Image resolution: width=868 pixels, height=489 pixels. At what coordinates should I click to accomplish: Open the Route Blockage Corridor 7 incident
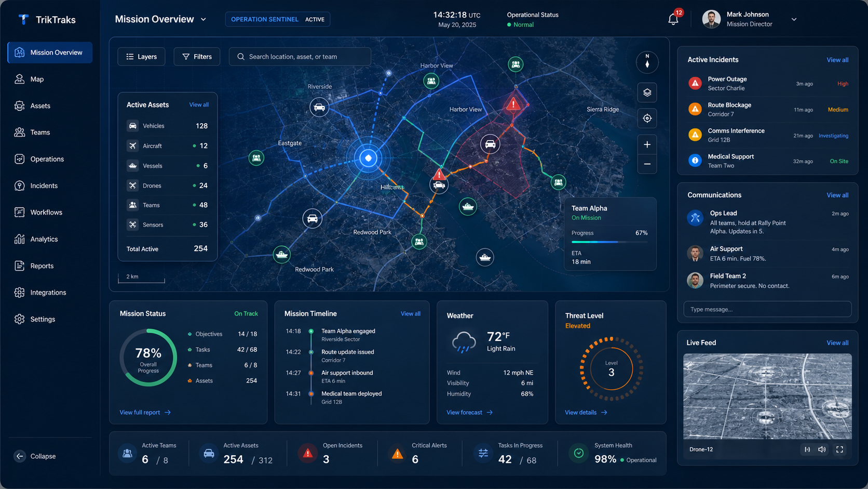point(767,109)
